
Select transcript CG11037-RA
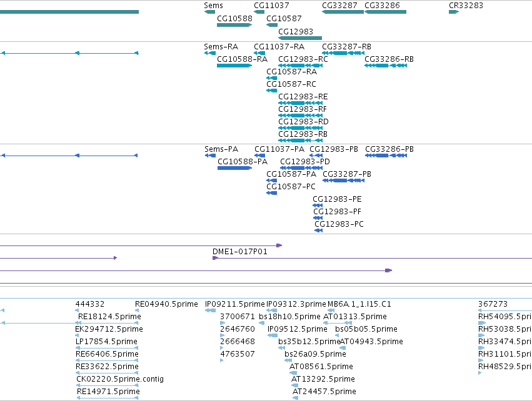coord(259,53)
